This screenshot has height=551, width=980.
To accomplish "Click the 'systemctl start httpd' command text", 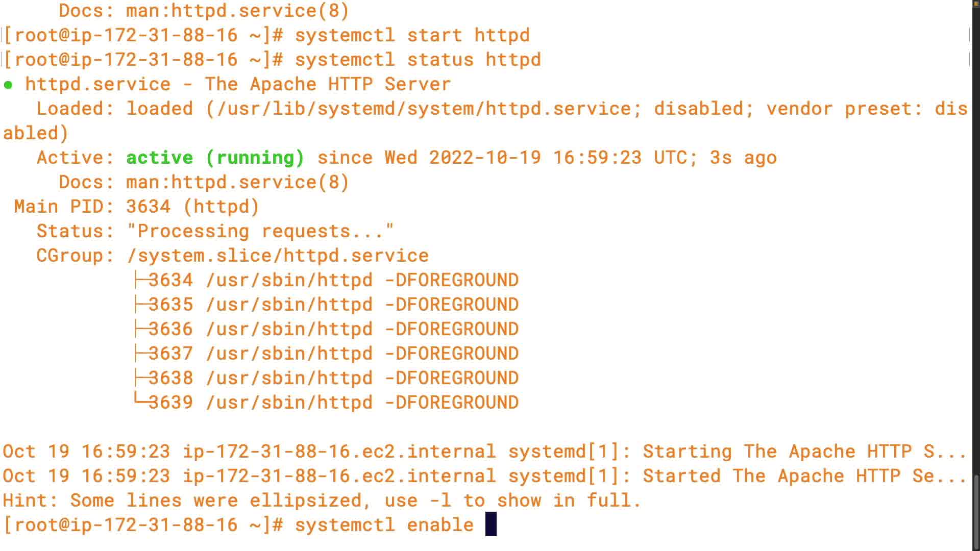I will pyautogui.click(x=412, y=35).
